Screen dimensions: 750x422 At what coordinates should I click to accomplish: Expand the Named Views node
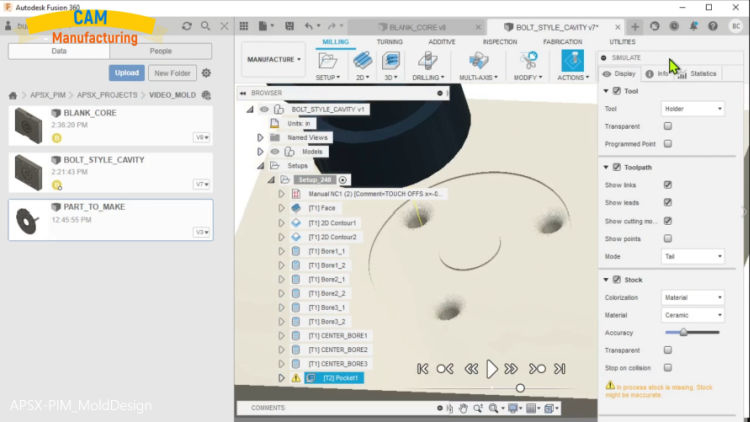(x=260, y=138)
